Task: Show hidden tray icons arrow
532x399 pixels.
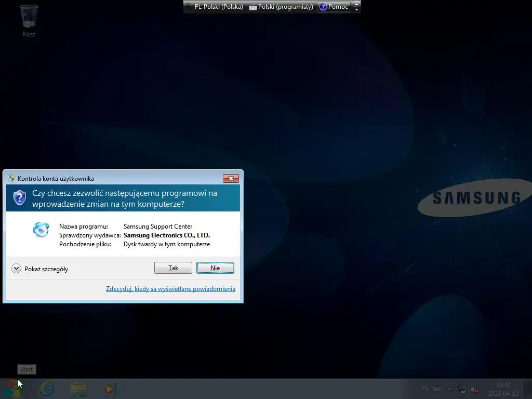Action: click(450, 389)
